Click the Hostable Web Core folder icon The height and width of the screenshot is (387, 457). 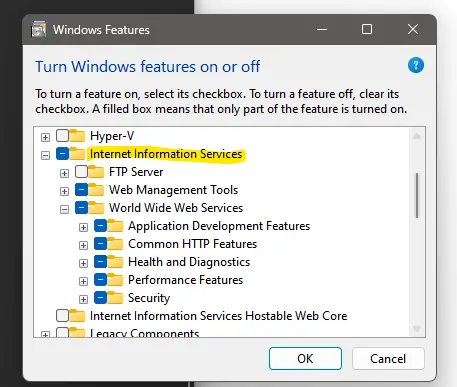point(77,316)
